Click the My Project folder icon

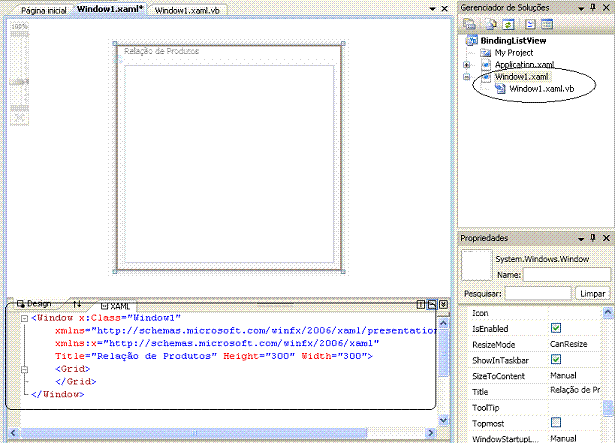(486, 53)
